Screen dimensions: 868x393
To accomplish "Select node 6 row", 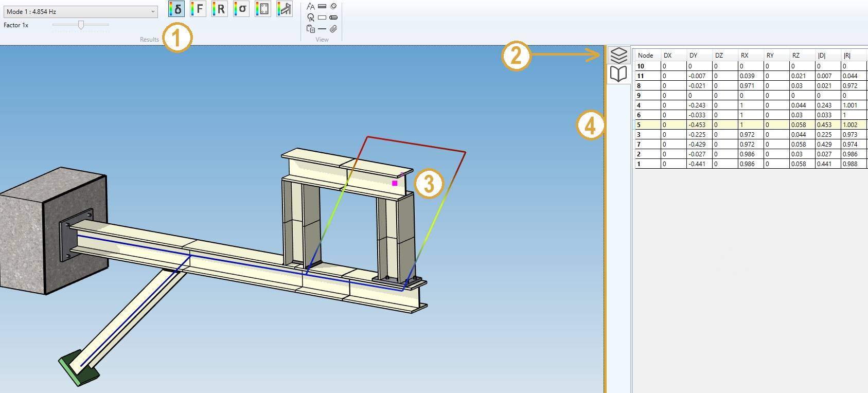I will [x=751, y=115].
